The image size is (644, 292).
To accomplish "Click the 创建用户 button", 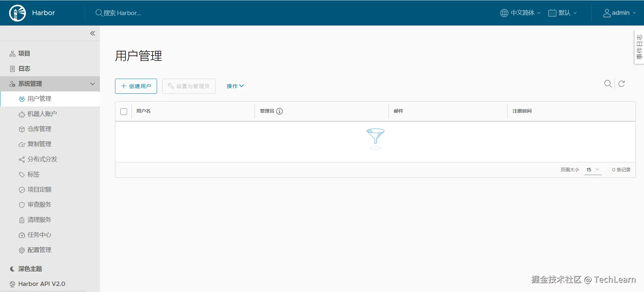I will 136,86.
